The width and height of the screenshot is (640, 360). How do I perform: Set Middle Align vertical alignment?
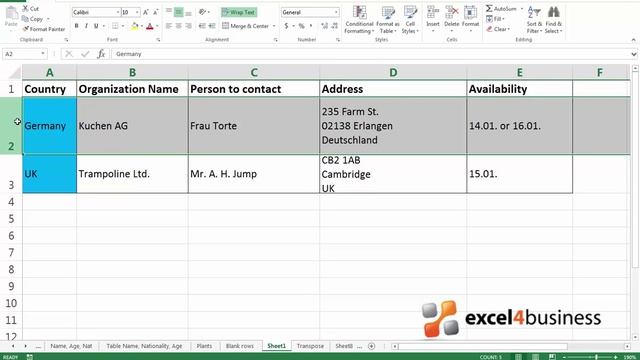pos(178,12)
